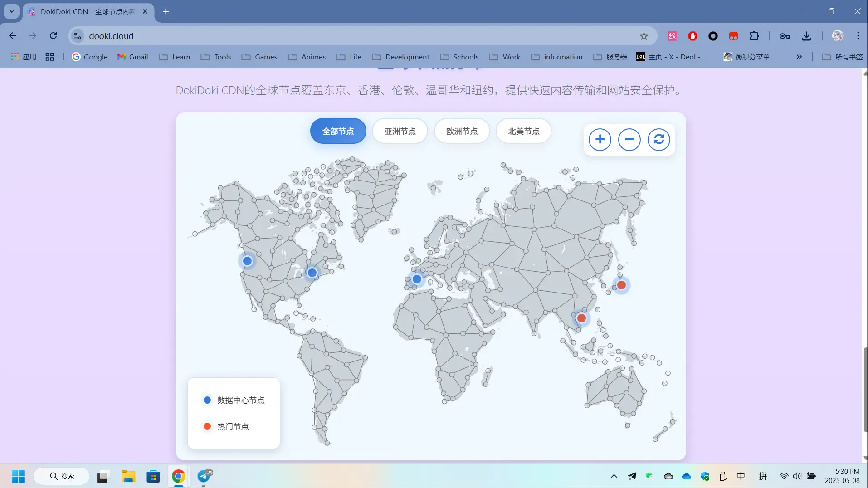Open tab groups grid icon in bookmarks bar
The width and height of the screenshot is (868, 488).
50,57
